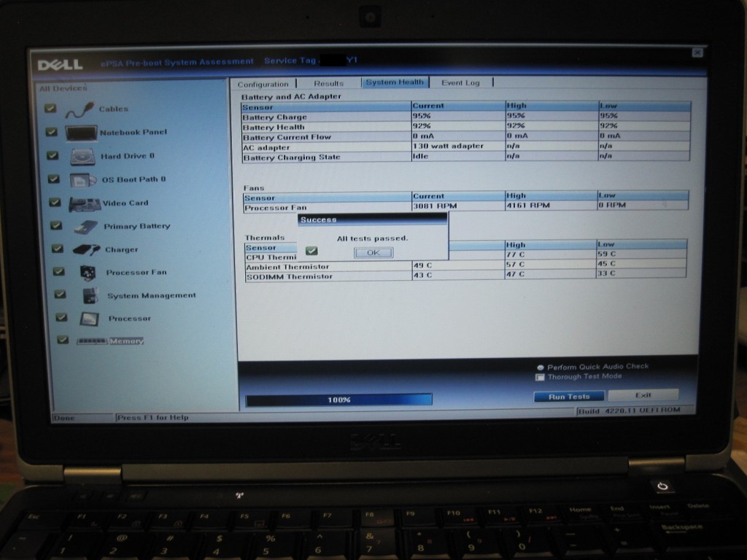
Task: Open the Event Log tab
Action: tap(460, 82)
